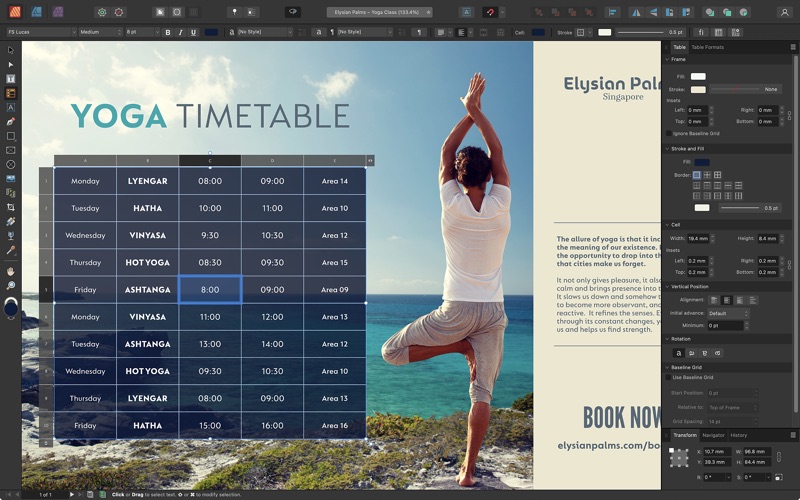The height and width of the screenshot is (500, 800).
Task: Click the LYENGAR cell in first row
Action: [x=147, y=181]
